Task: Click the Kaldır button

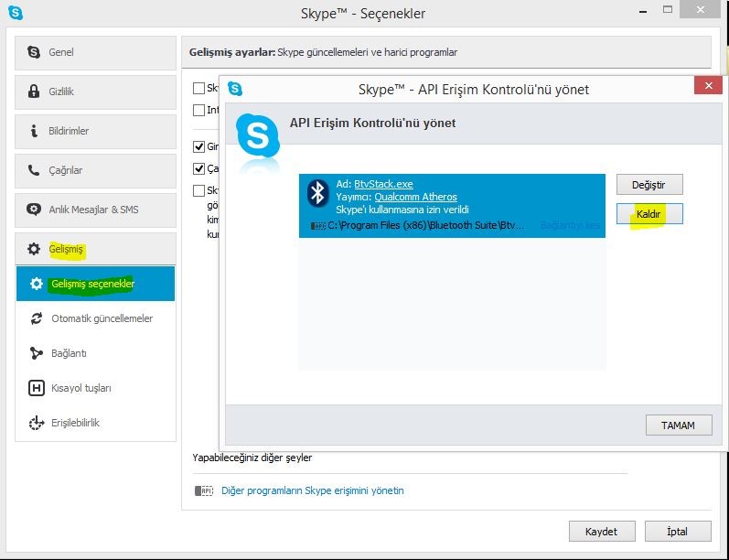Action: (649, 214)
